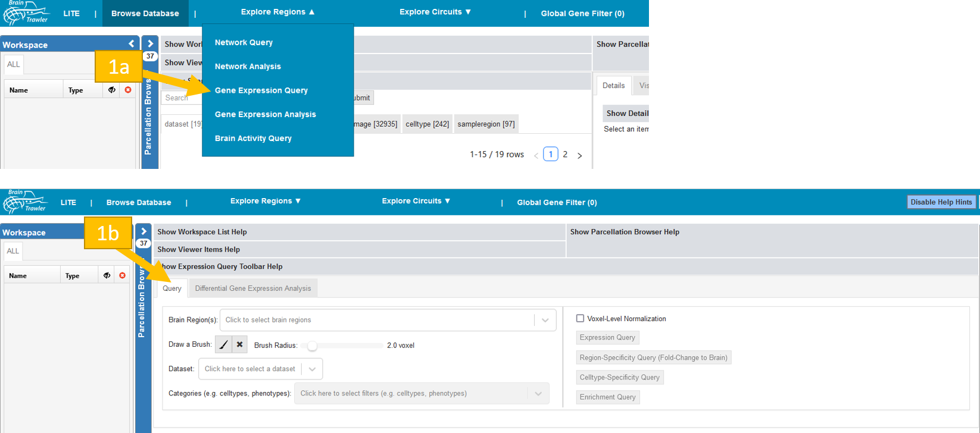
Task: Go to next page of database rows
Action: pos(579,155)
